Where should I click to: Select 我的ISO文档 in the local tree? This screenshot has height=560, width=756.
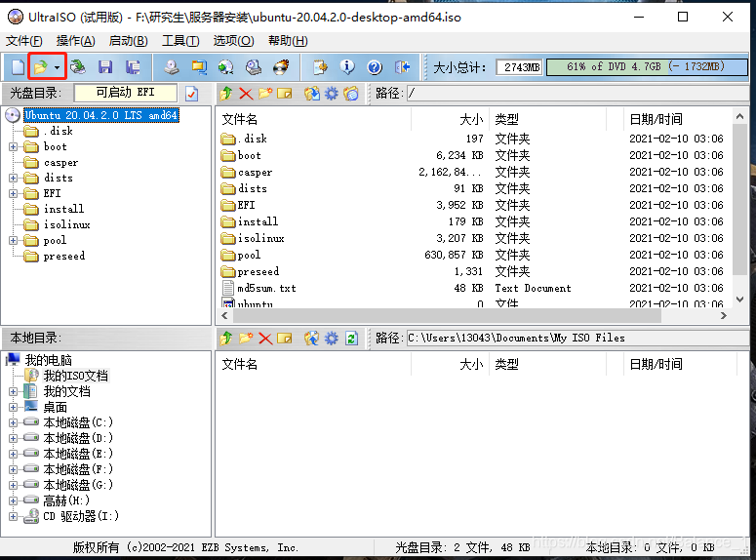click(x=76, y=376)
